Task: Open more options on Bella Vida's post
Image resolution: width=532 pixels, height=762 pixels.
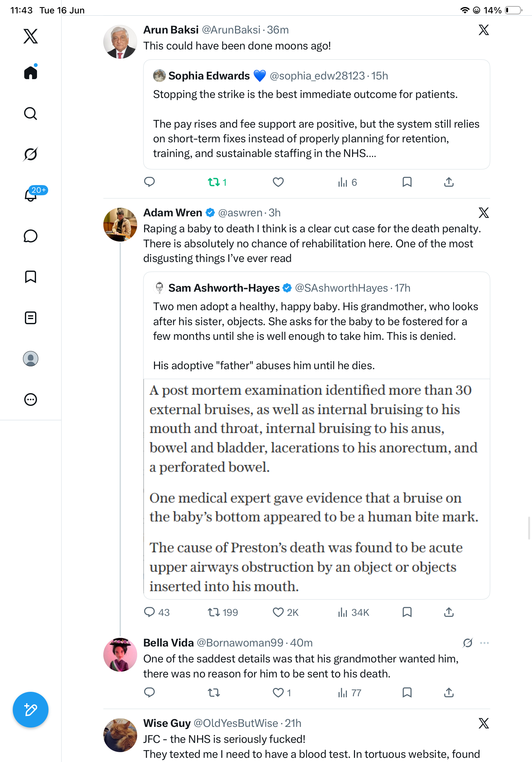Action: pos(484,643)
